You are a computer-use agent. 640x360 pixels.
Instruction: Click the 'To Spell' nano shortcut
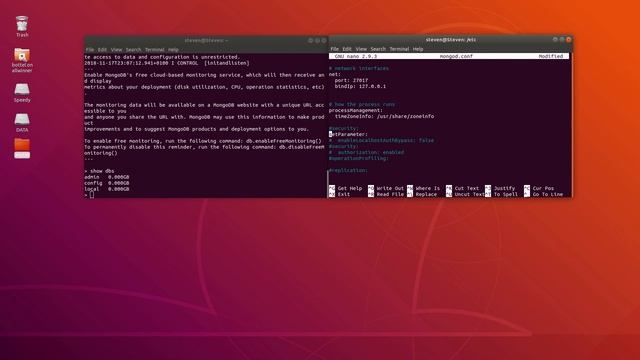[501, 195]
